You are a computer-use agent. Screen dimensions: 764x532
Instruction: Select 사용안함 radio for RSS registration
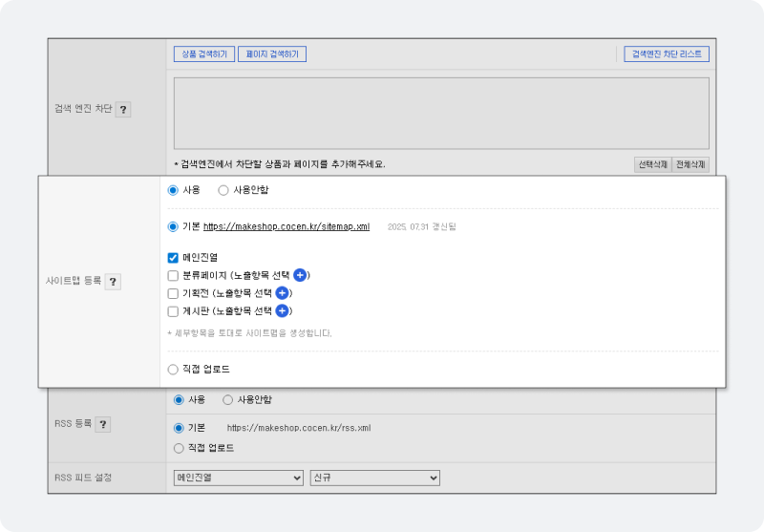(228, 399)
